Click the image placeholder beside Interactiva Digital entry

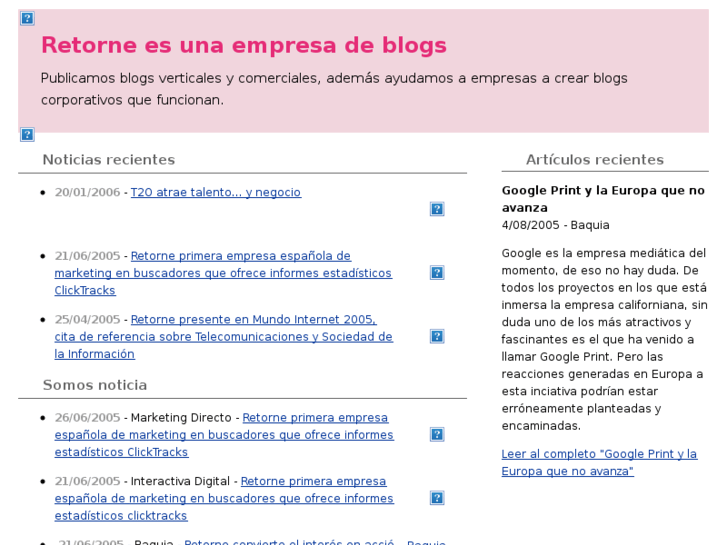coord(437,498)
